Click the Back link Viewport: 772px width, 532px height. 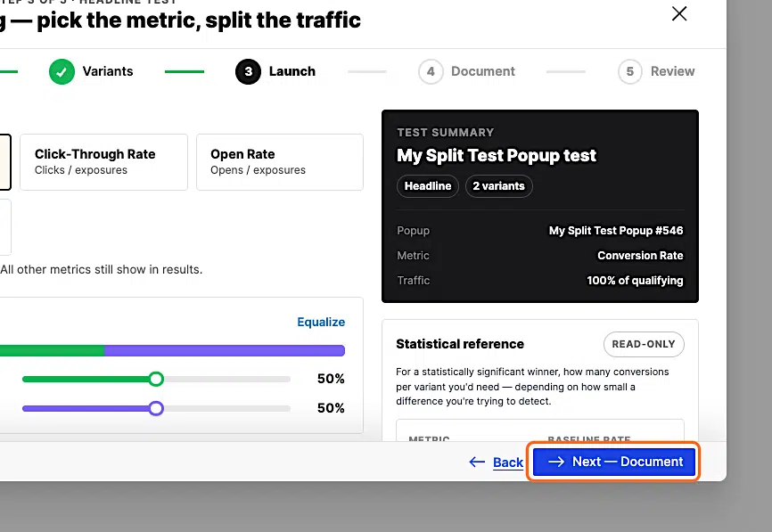(x=508, y=462)
